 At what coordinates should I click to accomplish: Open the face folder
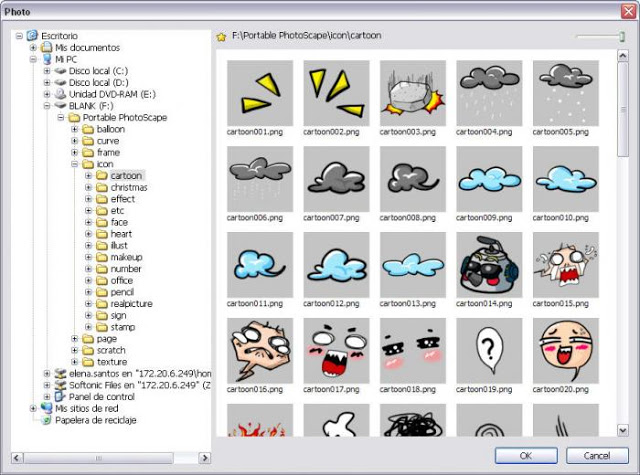click(x=119, y=222)
